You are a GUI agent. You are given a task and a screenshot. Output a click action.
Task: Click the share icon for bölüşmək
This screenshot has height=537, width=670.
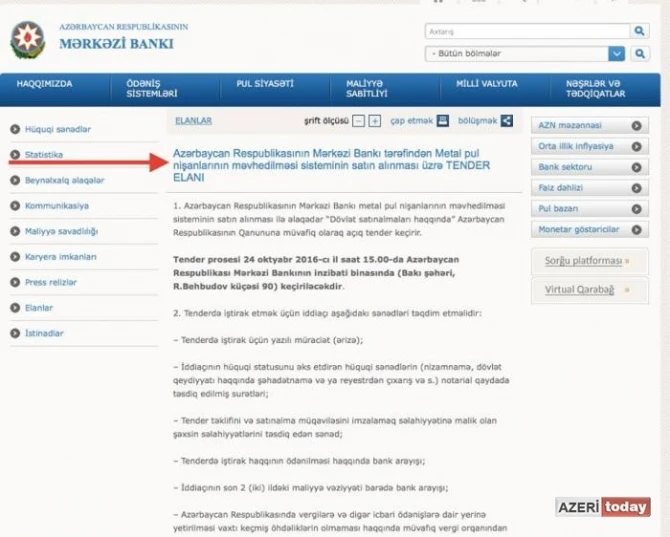click(x=507, y=121)
